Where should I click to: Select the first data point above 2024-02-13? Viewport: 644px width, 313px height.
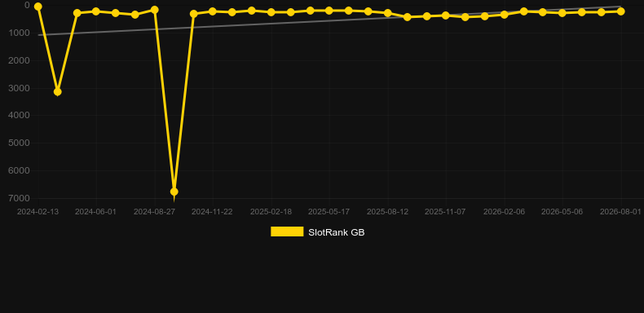[x=38, y=7]
